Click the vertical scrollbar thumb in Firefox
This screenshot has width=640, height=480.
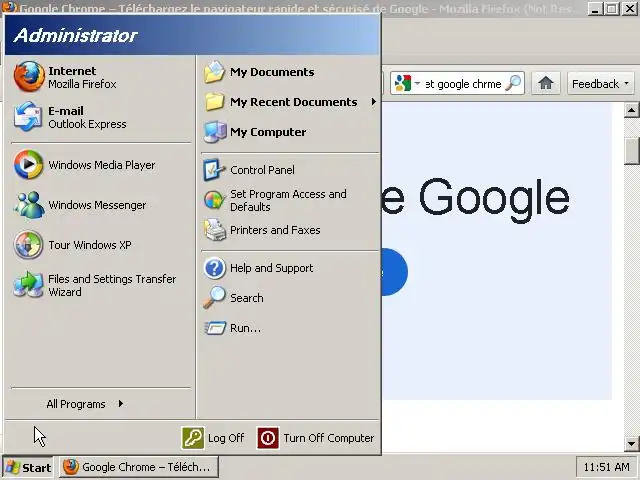(x=631, y=149)
